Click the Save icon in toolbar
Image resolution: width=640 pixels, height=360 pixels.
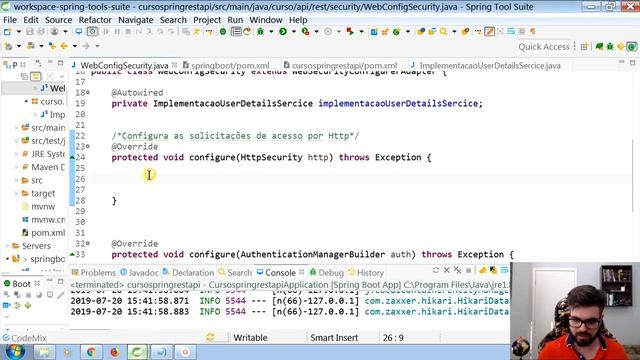click(x=29, y=31)
